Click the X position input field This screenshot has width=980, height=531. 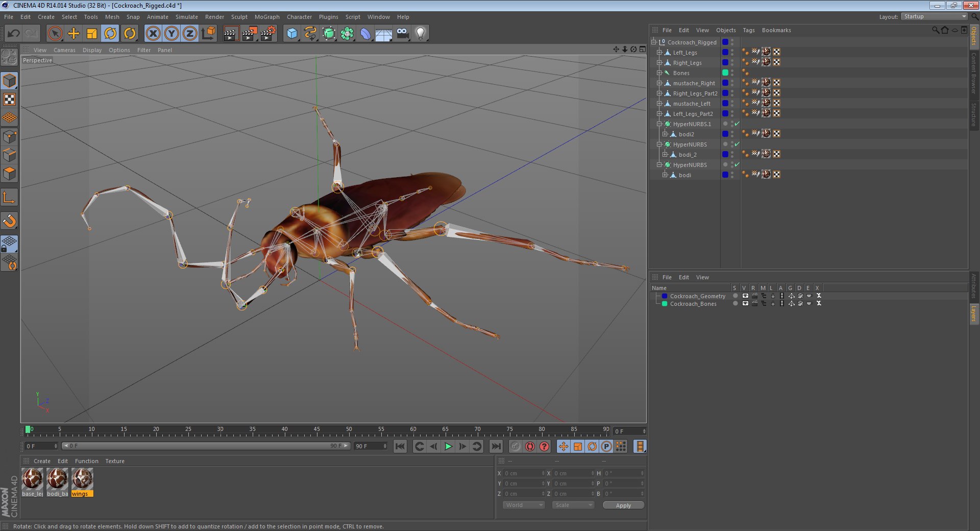[524, 473]
